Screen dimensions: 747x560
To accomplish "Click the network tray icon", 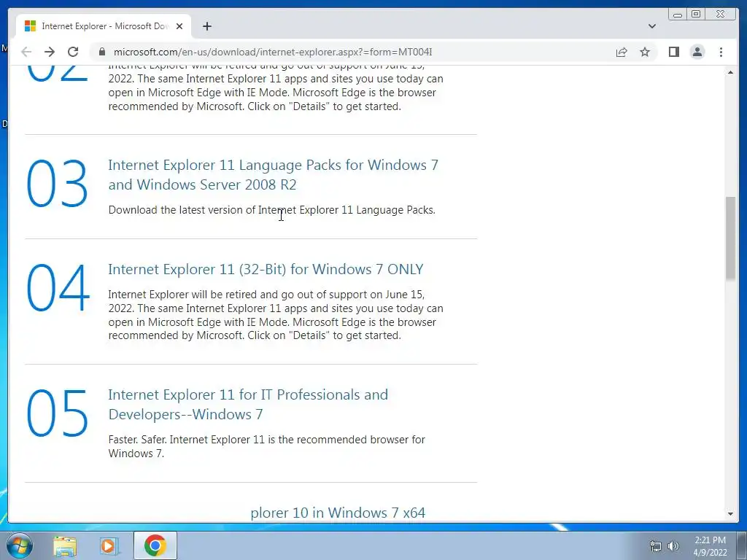I will point(656,546).
